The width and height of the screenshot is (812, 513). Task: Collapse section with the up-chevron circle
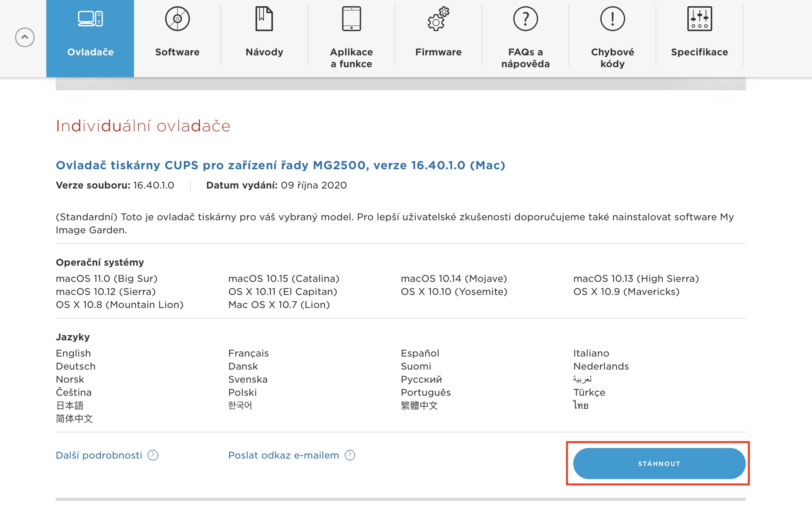coord(25,37)
